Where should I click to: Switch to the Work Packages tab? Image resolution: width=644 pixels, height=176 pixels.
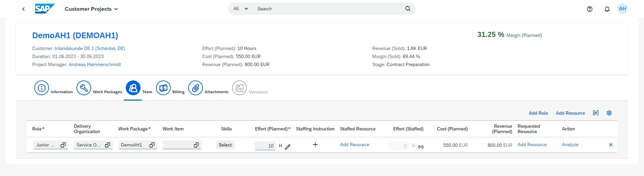point(84,88)
